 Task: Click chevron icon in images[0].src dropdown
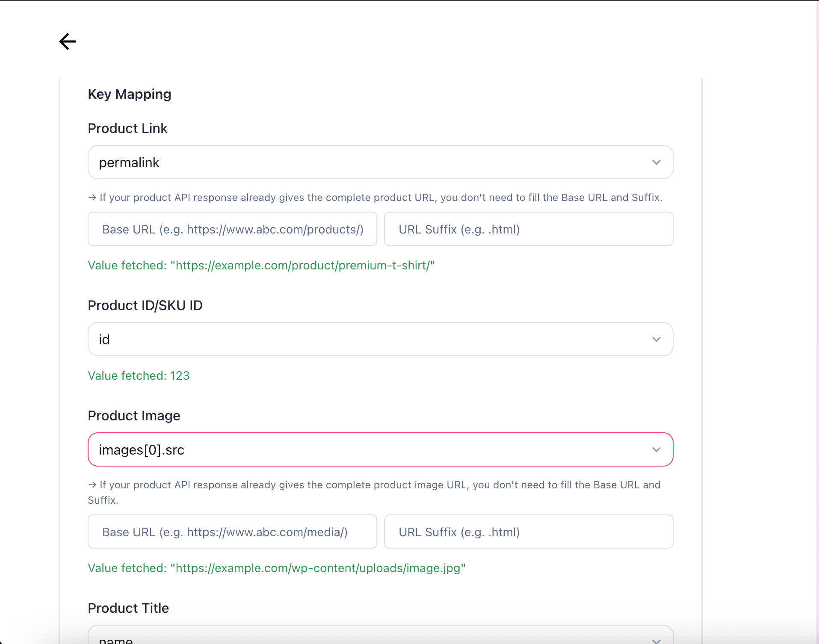coord(656,450)
